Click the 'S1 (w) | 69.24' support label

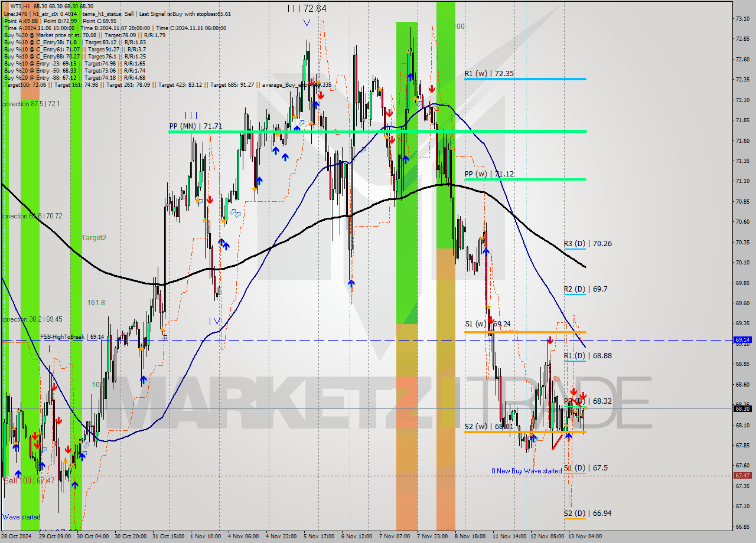[x=488, y=324]
